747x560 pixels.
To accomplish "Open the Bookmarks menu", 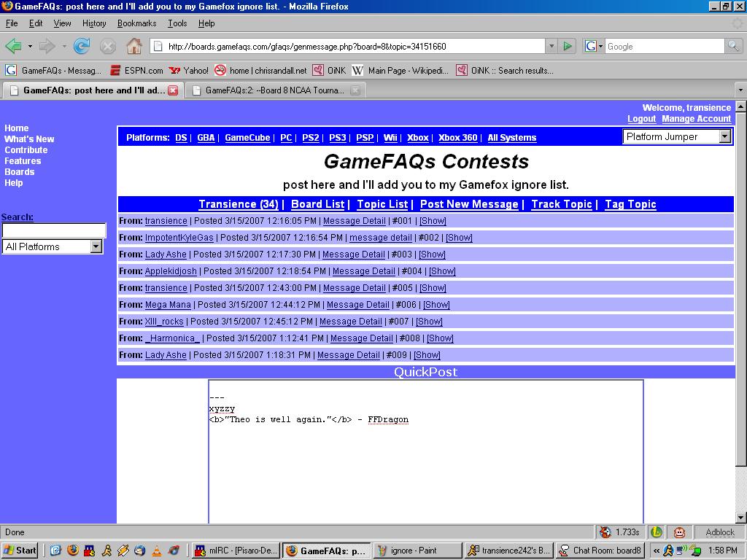I will [x=136, y=23].
